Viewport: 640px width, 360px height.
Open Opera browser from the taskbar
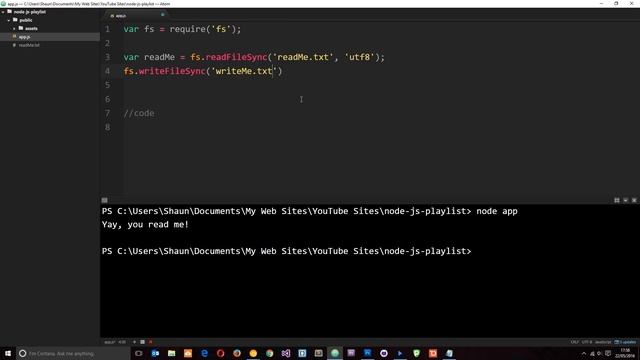click(220, 353)
